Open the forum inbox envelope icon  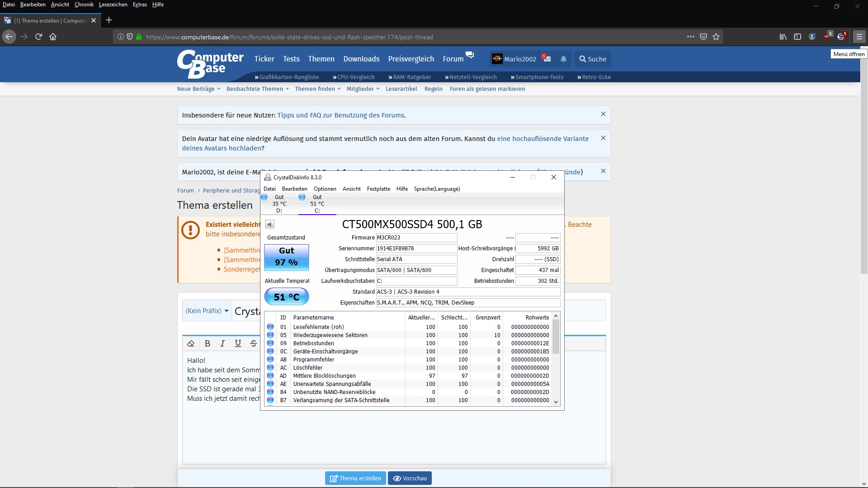coord(547,59)
